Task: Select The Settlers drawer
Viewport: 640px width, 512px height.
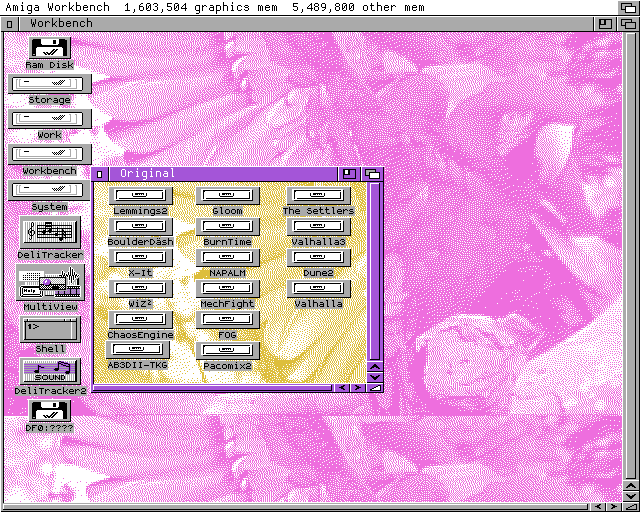Action: point(318,196)
